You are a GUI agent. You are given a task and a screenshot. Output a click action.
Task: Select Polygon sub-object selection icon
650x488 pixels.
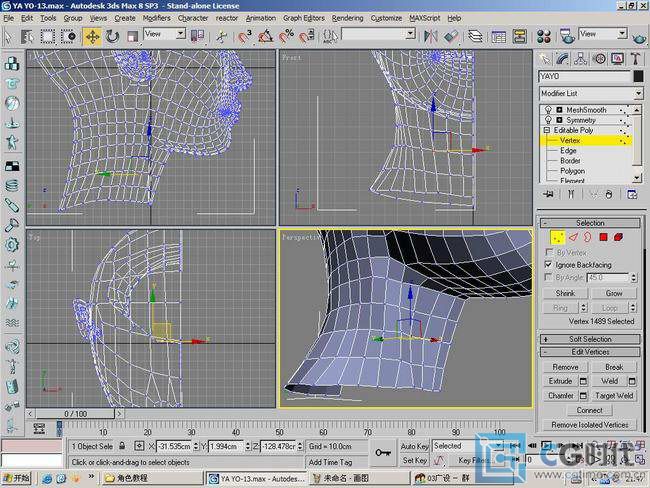[x=603, y=237]
